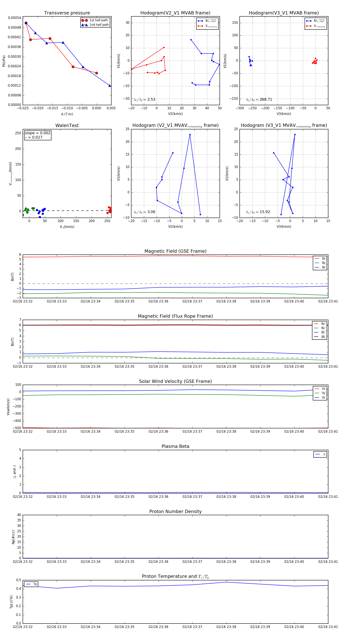Select V remaining legend entry in V3_V1 MVAB hodogram
Image resolution: width=351 pixels, height=644 pixels.
pyautogui.click(x=316, y=26)
